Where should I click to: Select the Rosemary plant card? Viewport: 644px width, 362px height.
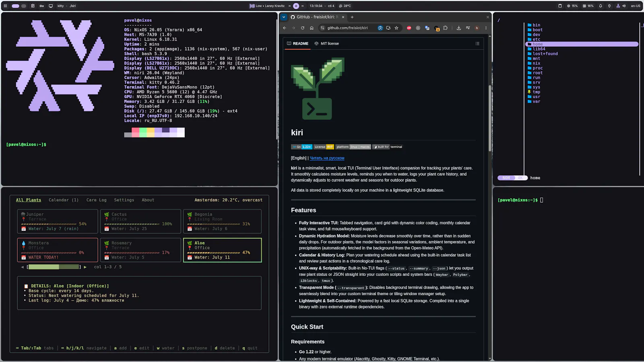(x=140, y=250)
